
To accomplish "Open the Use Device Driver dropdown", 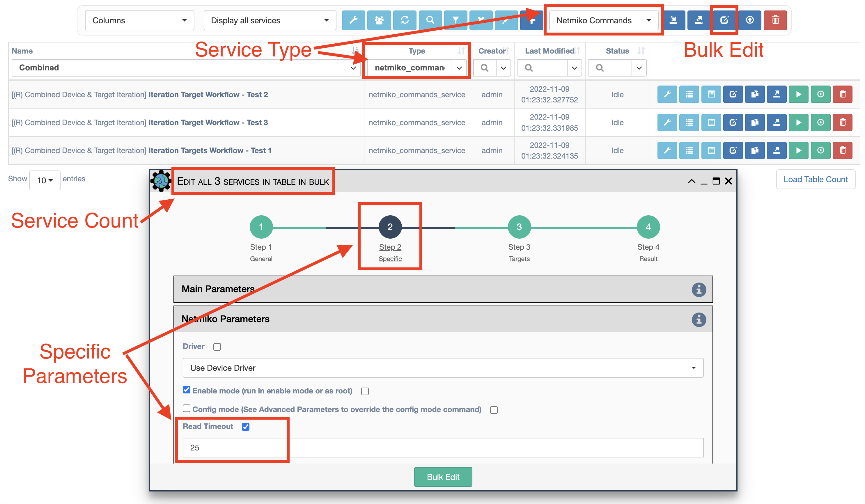I will pyautogui.click(x=443, y=368).
